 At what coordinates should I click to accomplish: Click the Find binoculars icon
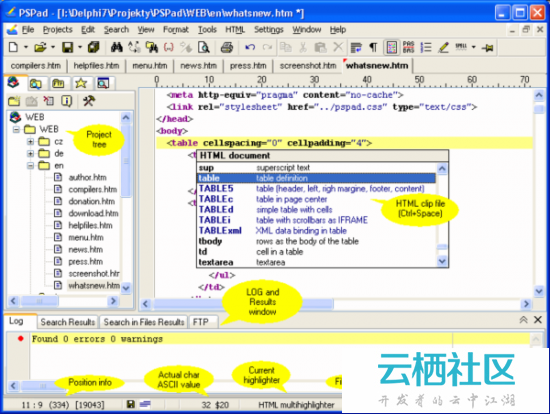(116, 47)
